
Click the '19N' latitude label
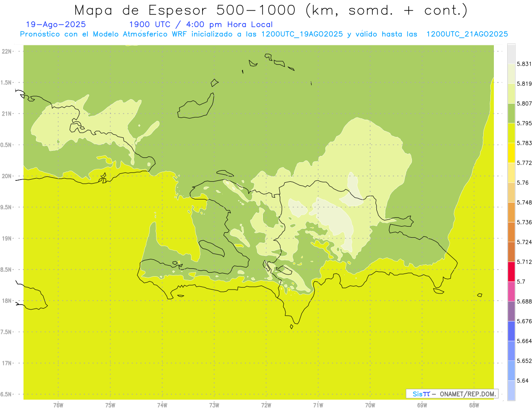coord(7,239)
